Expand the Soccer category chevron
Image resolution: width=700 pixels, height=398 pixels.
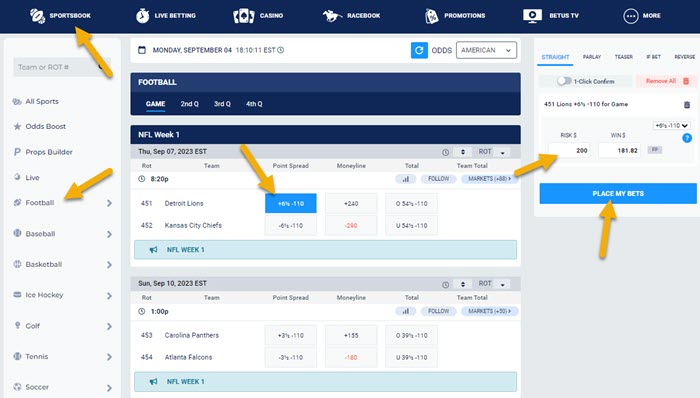pyautogui.click(x=109, y=387)
